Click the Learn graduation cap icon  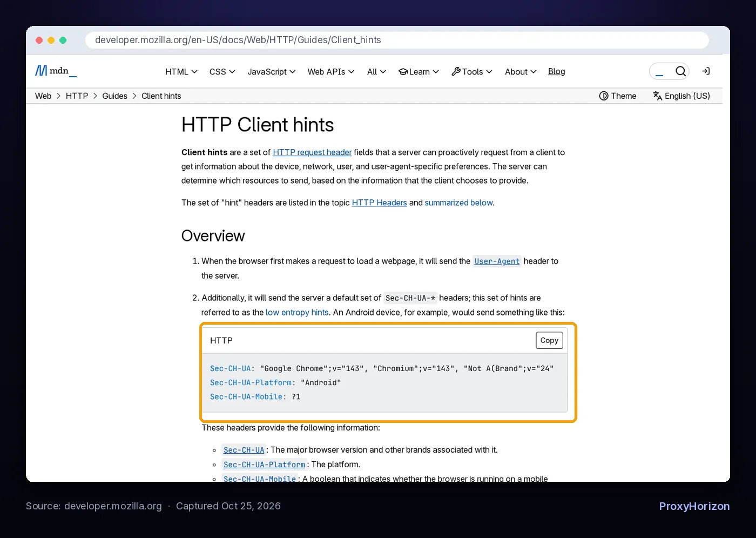pyautogui.click(x=403, y=72)
